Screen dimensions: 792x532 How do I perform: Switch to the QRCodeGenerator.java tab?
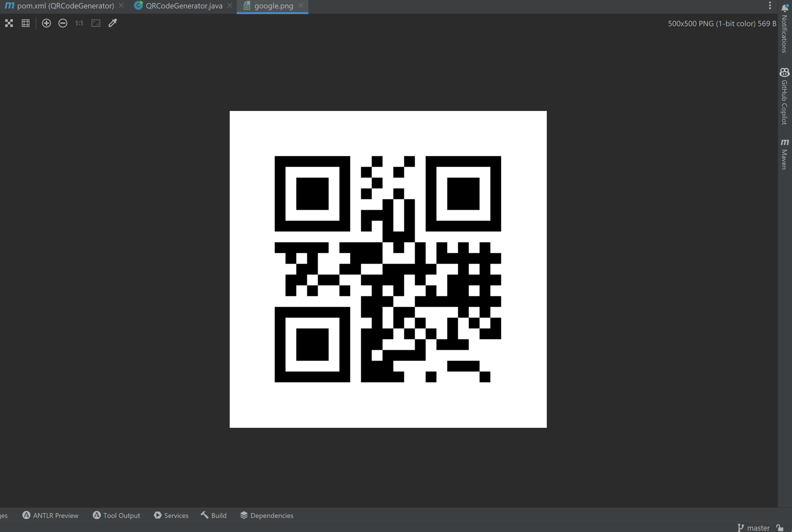184,6
